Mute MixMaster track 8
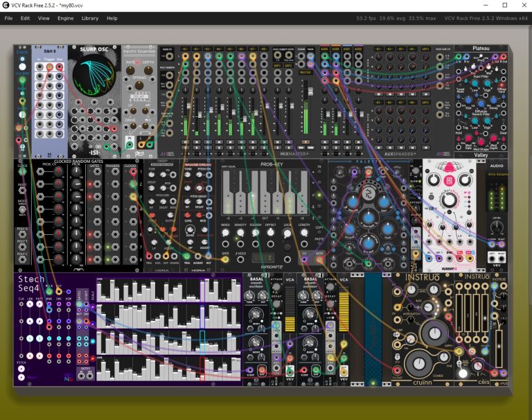 (x=264, y=142)
